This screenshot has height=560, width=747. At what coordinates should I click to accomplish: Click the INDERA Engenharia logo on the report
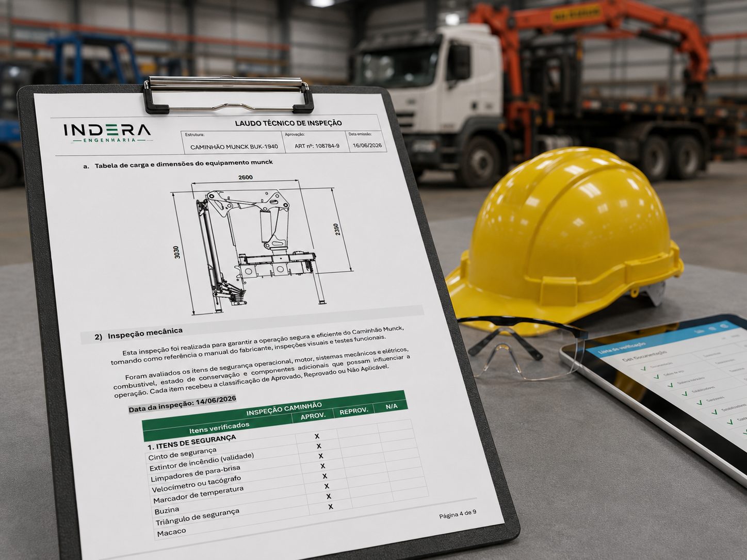pos(107,133)
